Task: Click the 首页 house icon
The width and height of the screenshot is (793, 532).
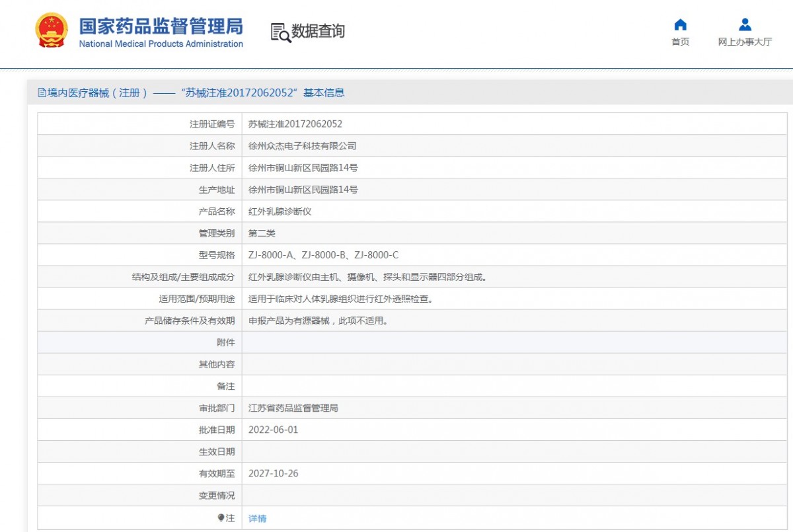Action: [680, 25]
